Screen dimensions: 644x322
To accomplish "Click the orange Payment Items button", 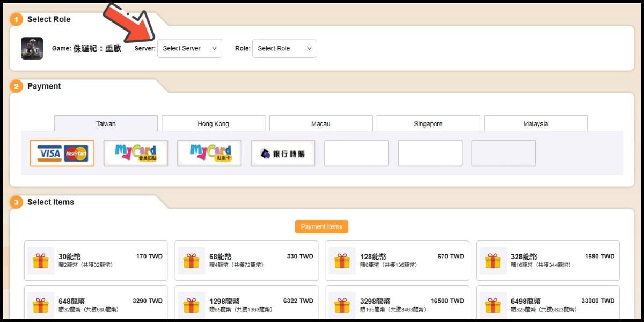I will [x=321, y=227].
